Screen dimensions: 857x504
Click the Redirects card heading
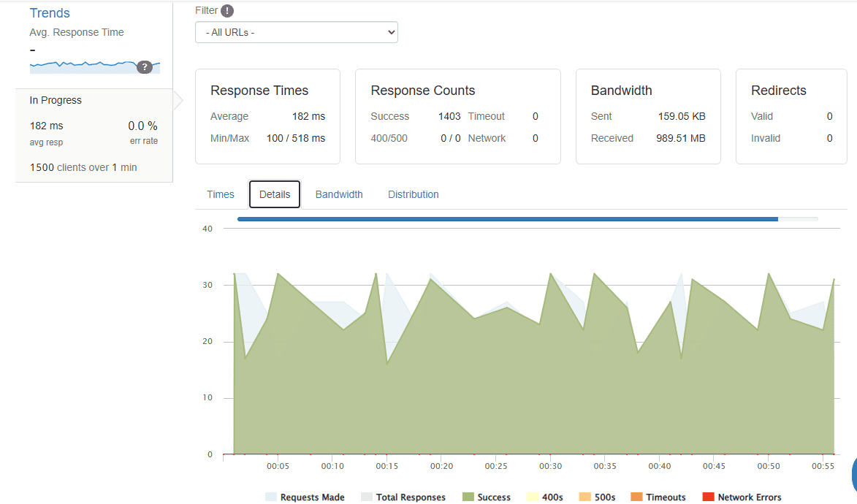pyautogui.click(x=778, y=91)
